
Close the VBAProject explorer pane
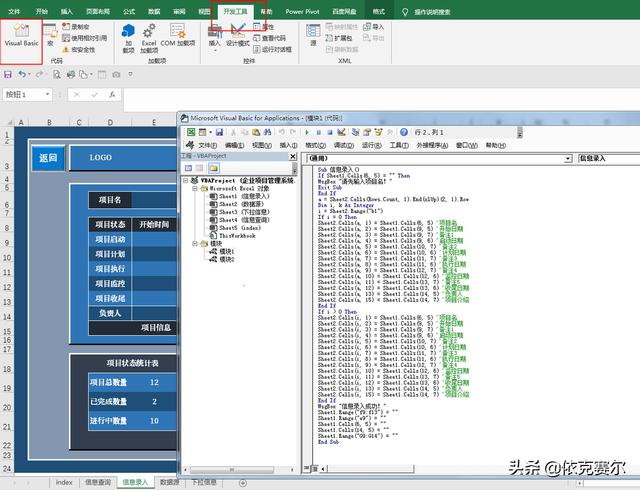pyautogui.click(x=293, y=156)
